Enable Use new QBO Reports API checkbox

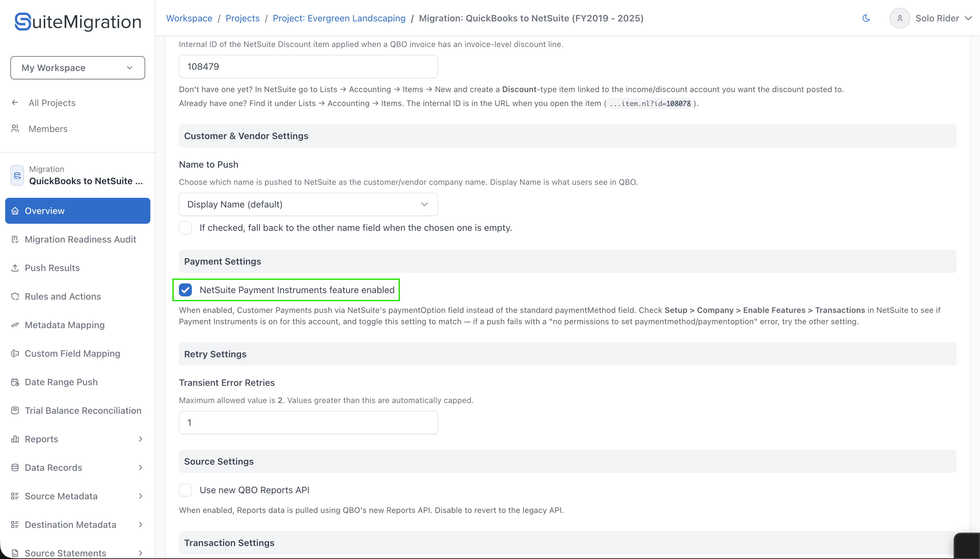[185, 490]
